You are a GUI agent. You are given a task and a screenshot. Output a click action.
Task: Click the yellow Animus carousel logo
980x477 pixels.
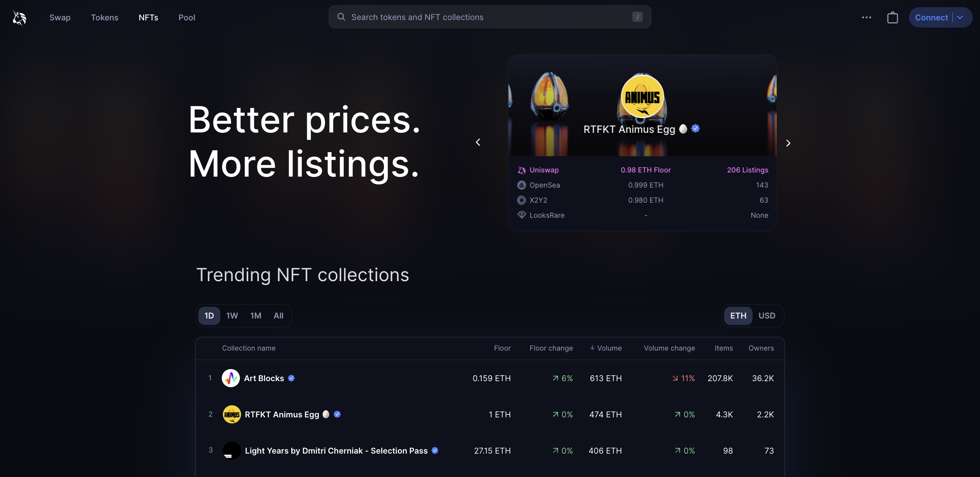click(x=642, y=97)
